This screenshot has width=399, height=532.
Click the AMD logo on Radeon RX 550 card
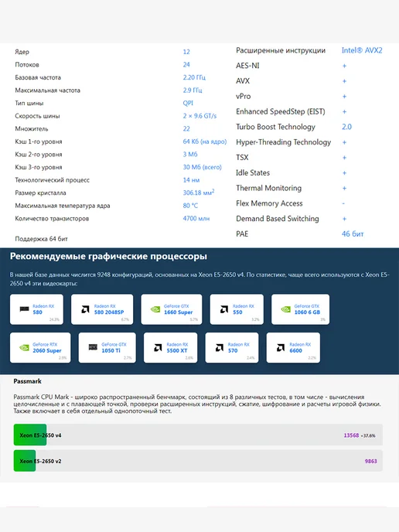[224, 309]
